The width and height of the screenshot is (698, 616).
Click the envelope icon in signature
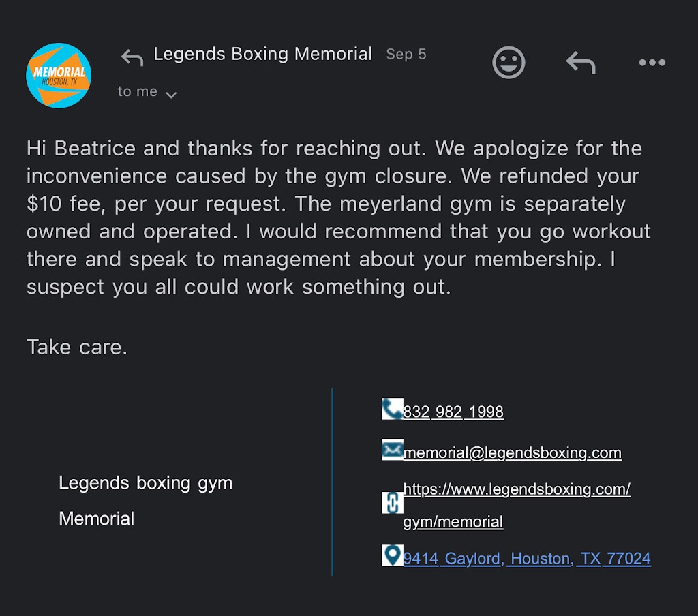[392, 450]
